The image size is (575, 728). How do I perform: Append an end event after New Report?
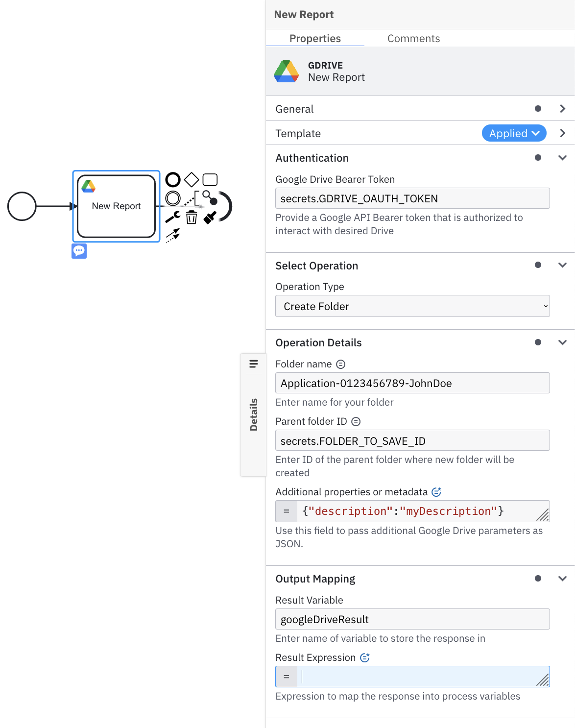click(x=172, y=179)
